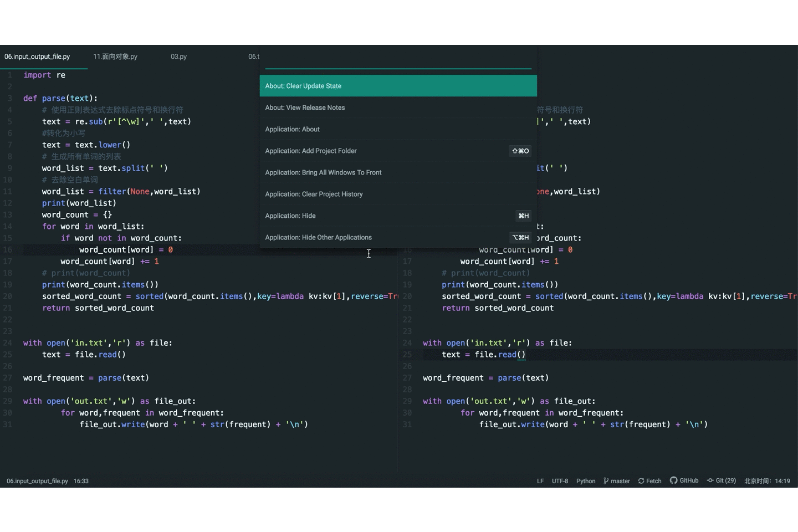Change line ending setting LF
798x532 pixels.
coord(540,481)
